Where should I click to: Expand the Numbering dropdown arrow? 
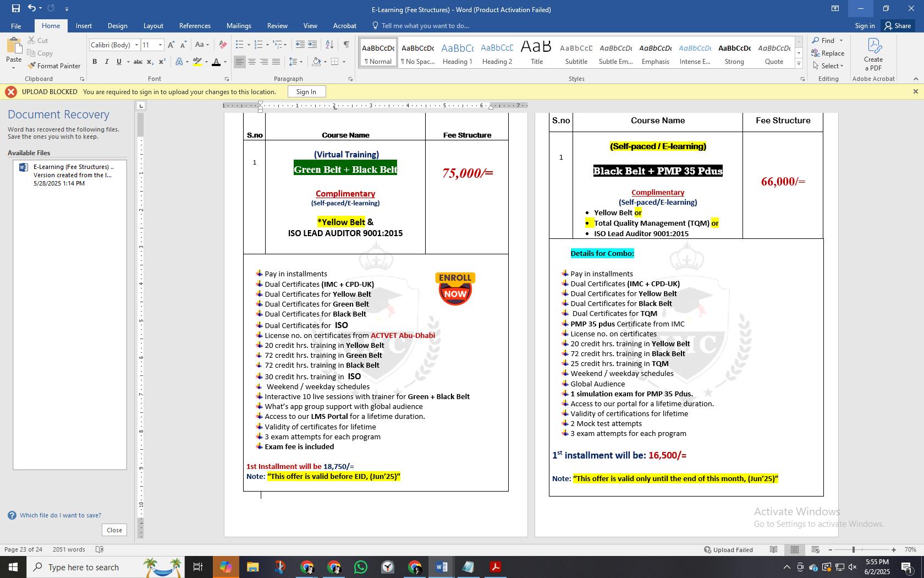click(x=267, y=45)
